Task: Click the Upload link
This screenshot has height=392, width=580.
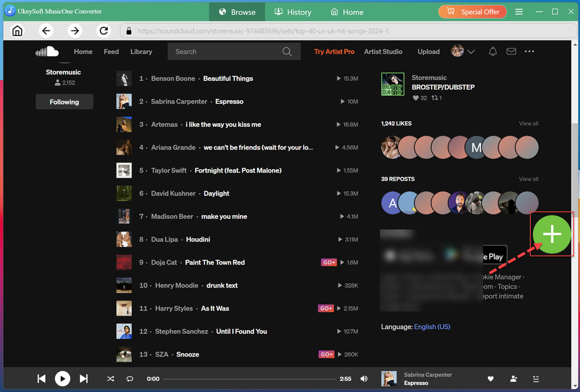Action: pyautogui.click(x=428, y=51)
